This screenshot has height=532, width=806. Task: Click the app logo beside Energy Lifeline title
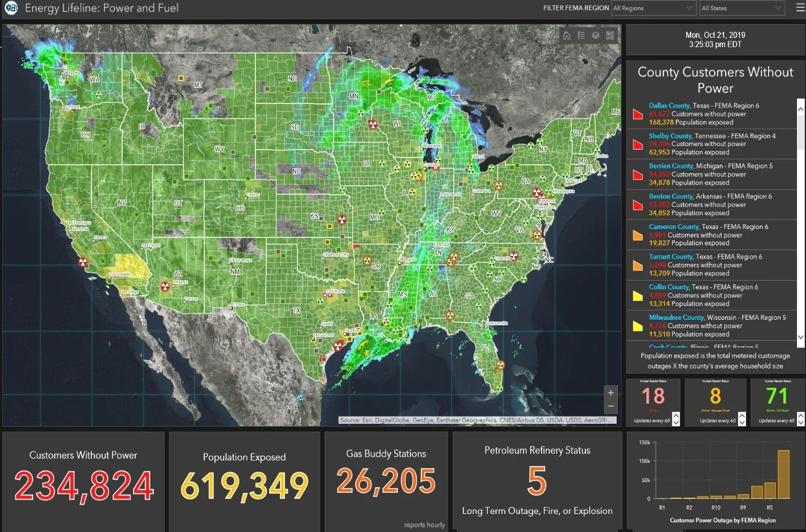click(x=12, y=8)
